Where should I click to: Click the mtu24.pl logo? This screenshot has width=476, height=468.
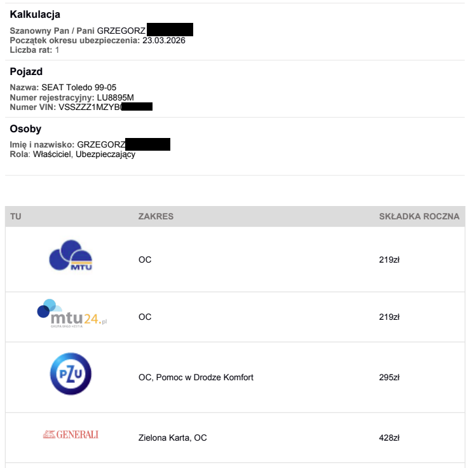click(72, 313)
